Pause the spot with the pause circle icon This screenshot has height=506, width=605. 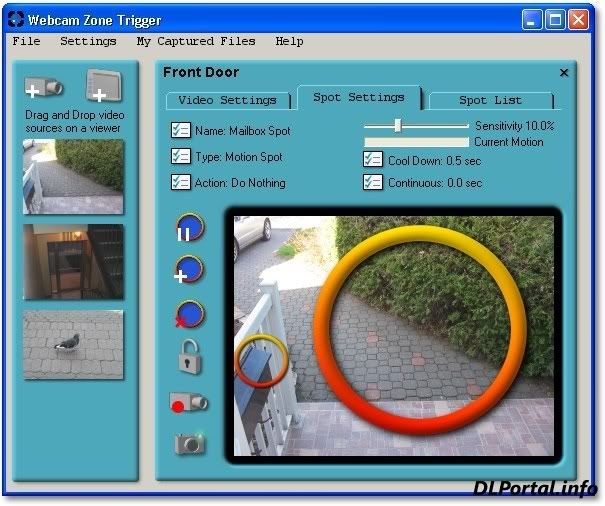pos(189,229)
